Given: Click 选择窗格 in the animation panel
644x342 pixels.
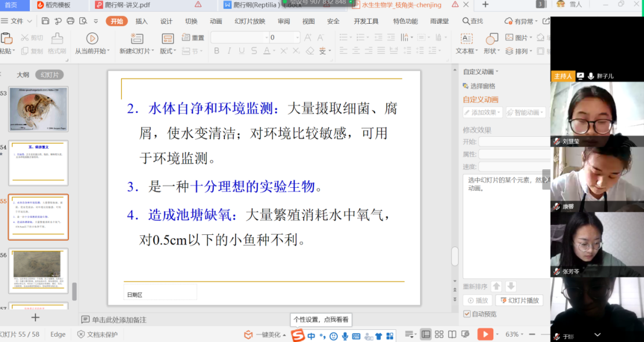Looking at the screenshot, I should tap(479, 86).
